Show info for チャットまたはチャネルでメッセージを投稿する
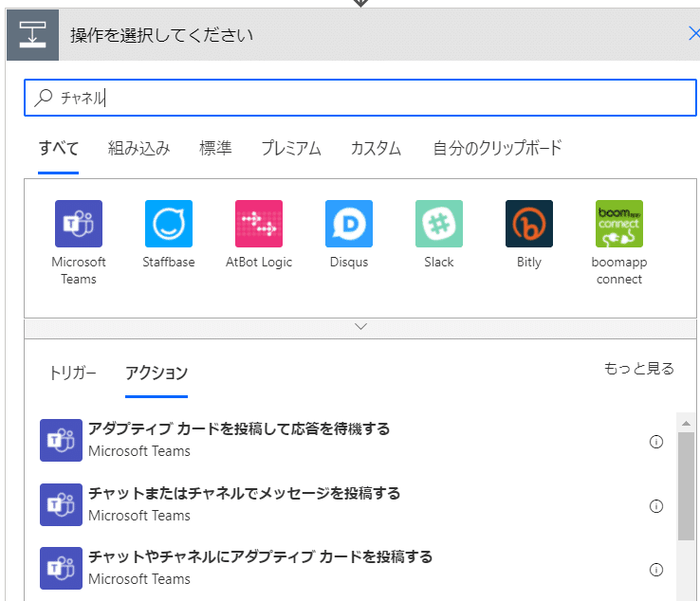 click(655, 506)
